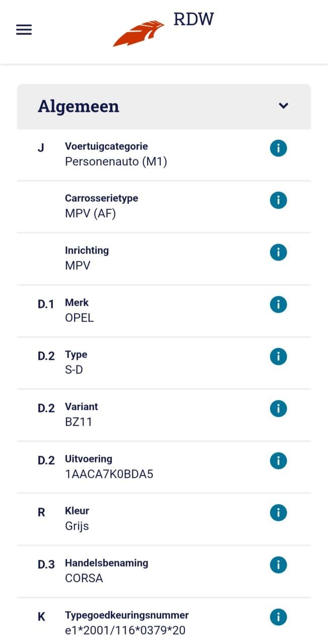
Task: View info about Type S-D
Action: [278, 357]
